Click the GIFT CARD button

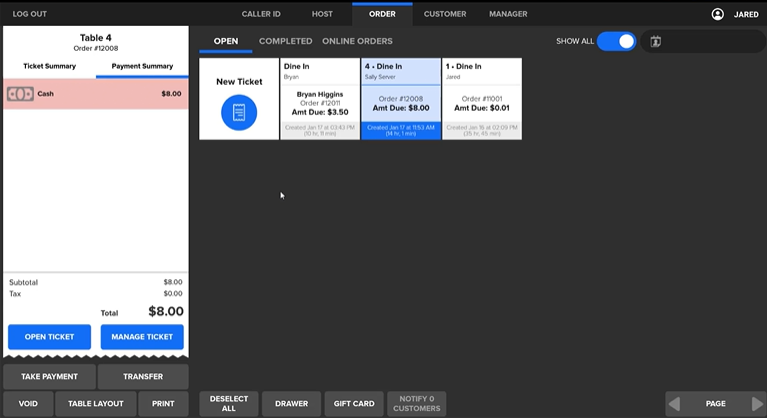(354, 404)
